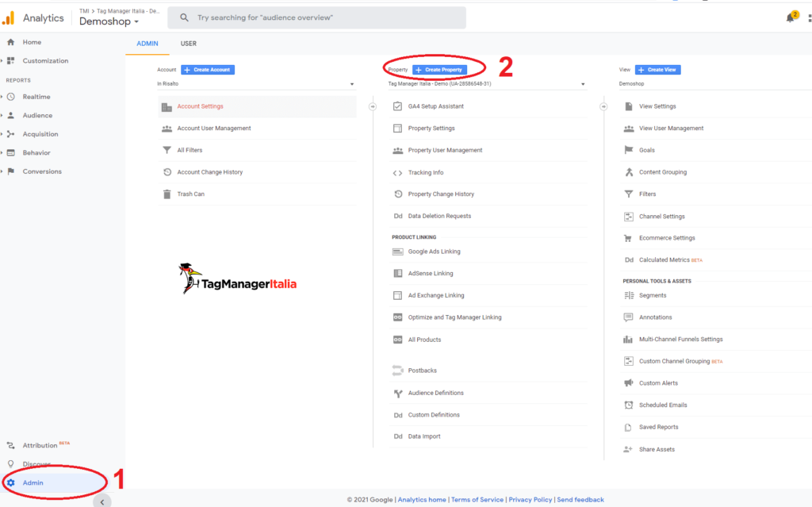This screenshot has width=812, height=507.
Task: Open the Demoshop account selector dropdown
Action: (109, 21)
